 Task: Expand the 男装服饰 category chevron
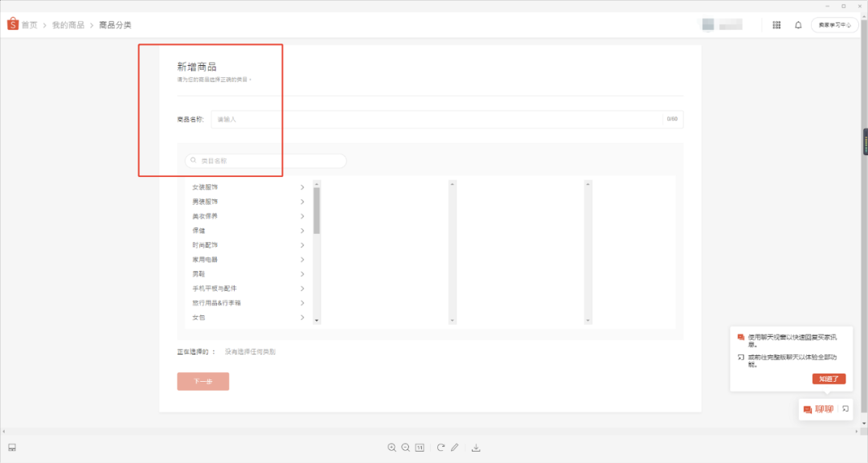coord(303,201)
